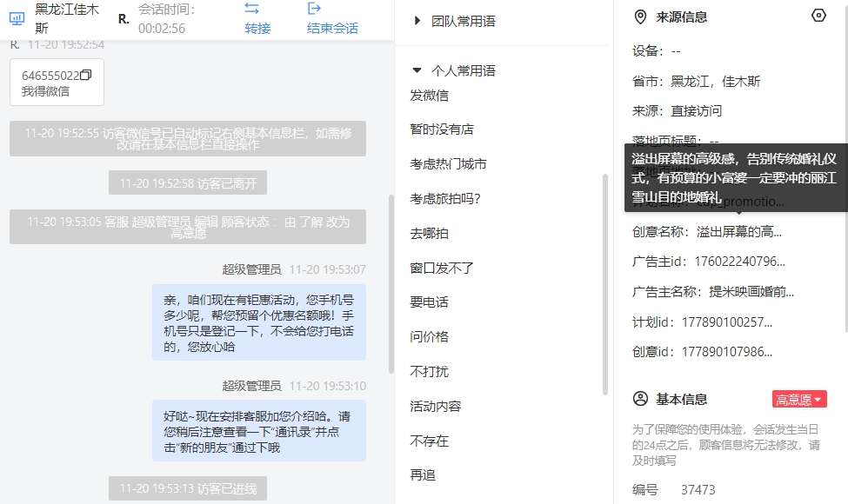Screen dimensions: 848x504
Task: Select the quick phrase 窗口发不了
Action: click(442, 268)
